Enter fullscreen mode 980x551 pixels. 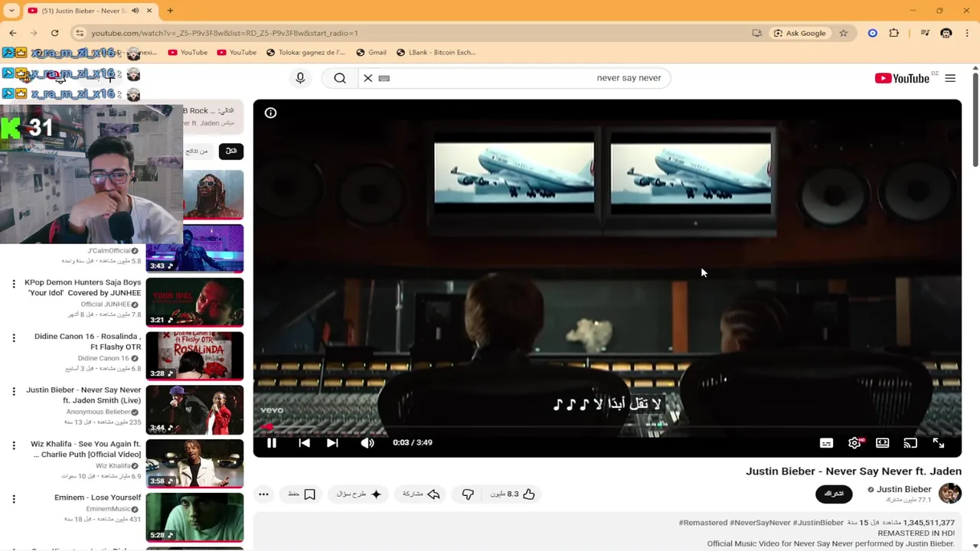(939, 442)
